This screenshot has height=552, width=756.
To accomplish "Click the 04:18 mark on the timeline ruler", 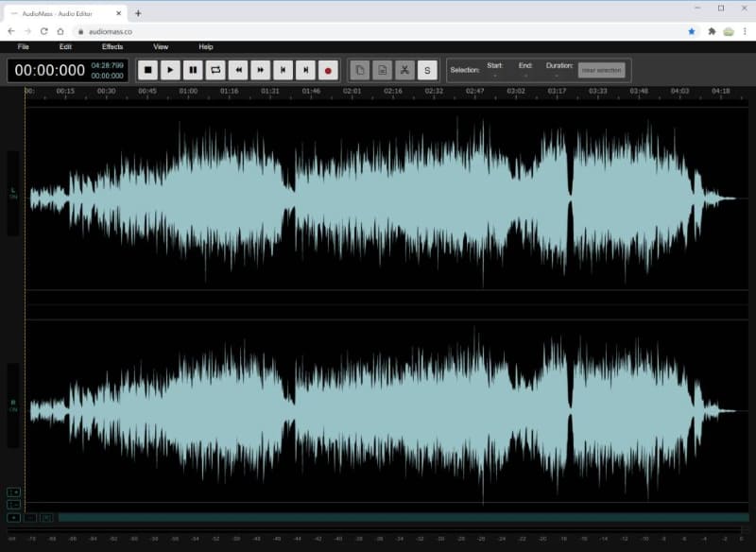I will (721, 91).
